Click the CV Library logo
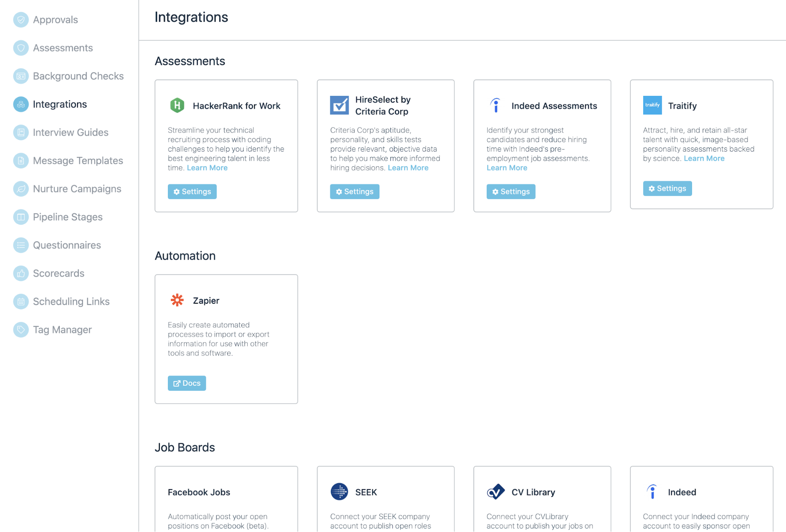 click(495, 492)
